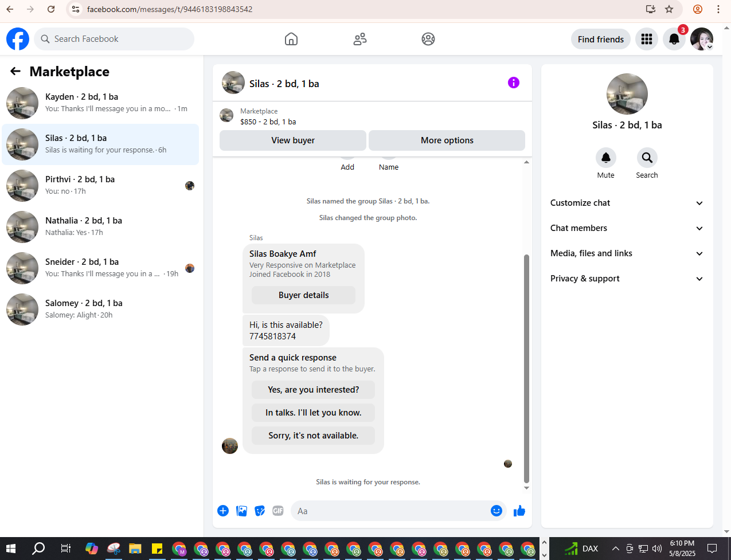The height and width of the screenshot is (560, 731).
Task: Send quick reply 'Yes, are you interested?'
Action: pos(314,390)
